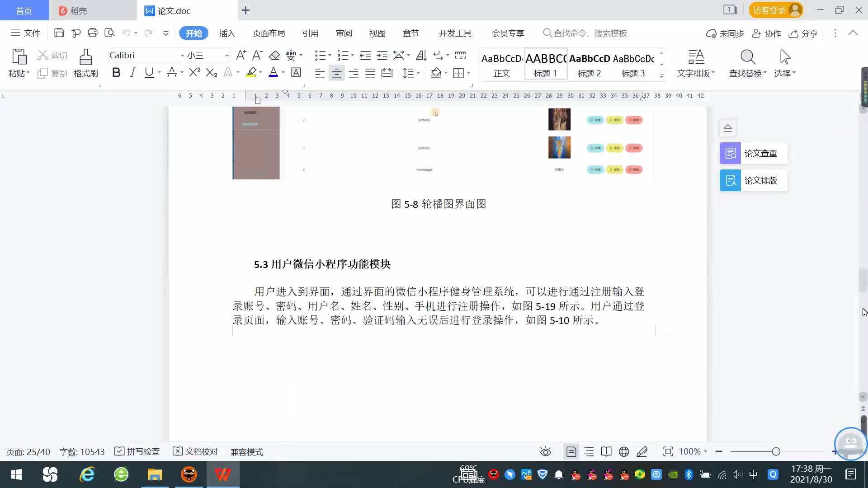Toggle spell check (拼写检查) in status bar
The width and height of the screenshot is (868, 488).
(x=137, y=451)
